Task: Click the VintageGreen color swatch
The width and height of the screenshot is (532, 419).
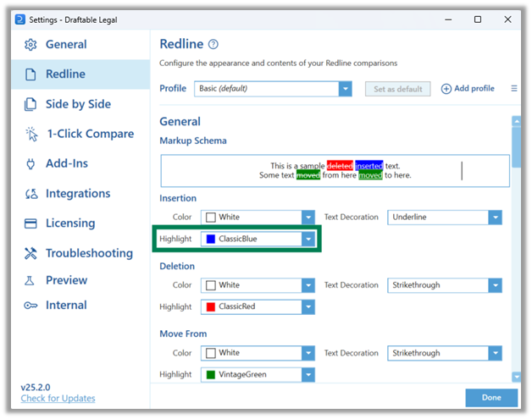Action: (211, 375)
